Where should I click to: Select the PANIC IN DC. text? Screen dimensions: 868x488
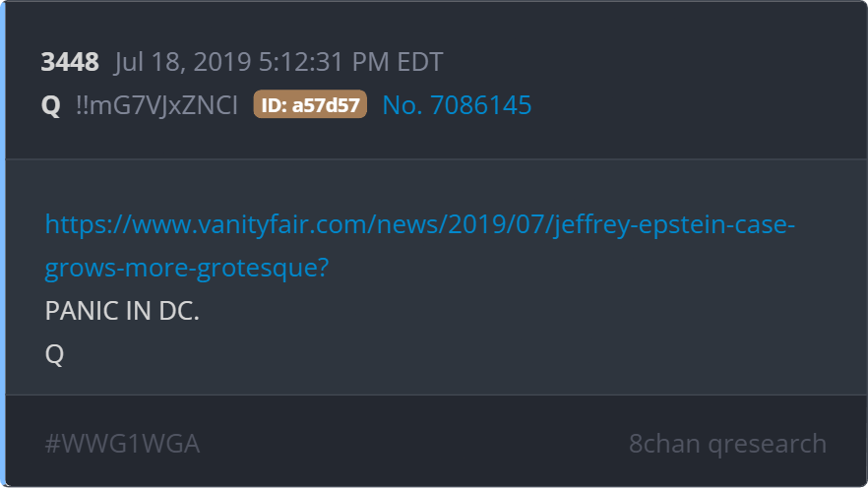click(122, 311)
